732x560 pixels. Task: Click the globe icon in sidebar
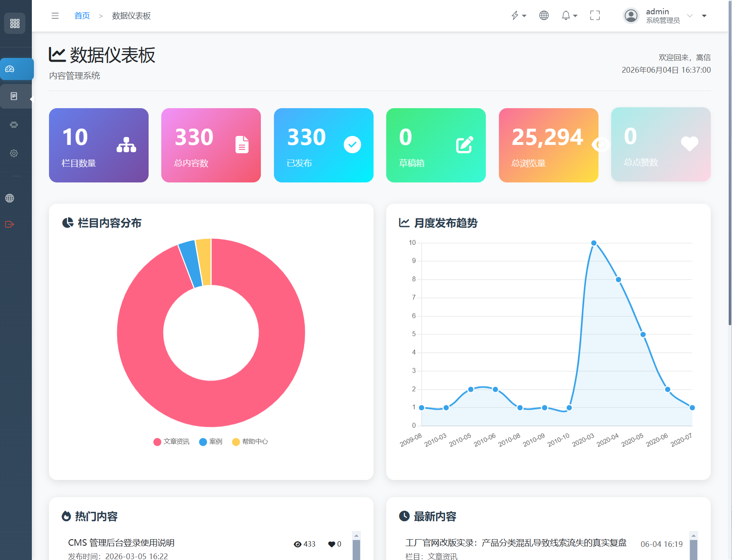click(x=10, y=198)
